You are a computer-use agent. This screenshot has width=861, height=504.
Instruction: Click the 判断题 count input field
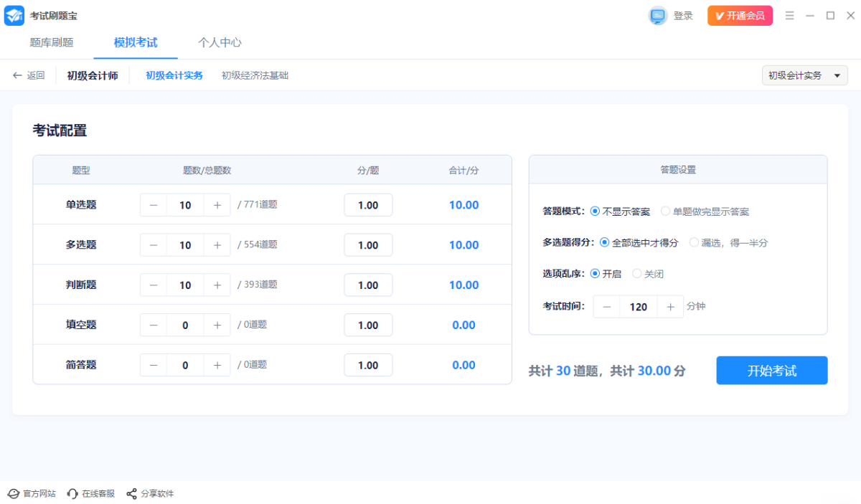tap(185, 285)
